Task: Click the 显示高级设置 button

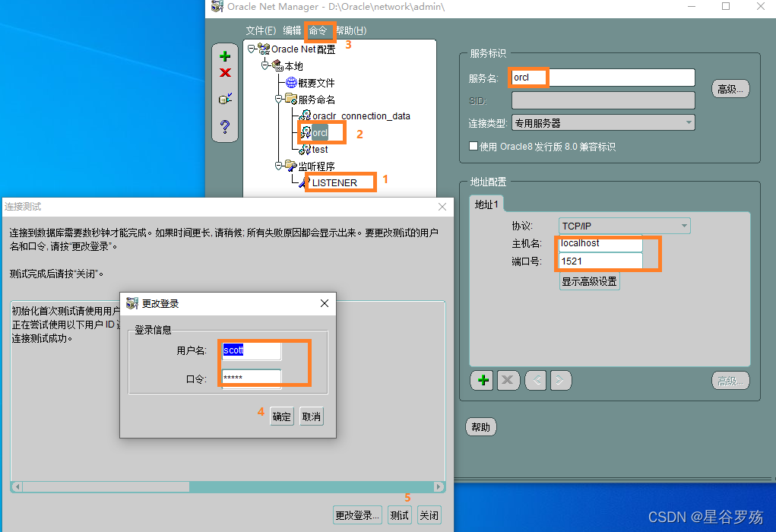Action: pos(590,282)
